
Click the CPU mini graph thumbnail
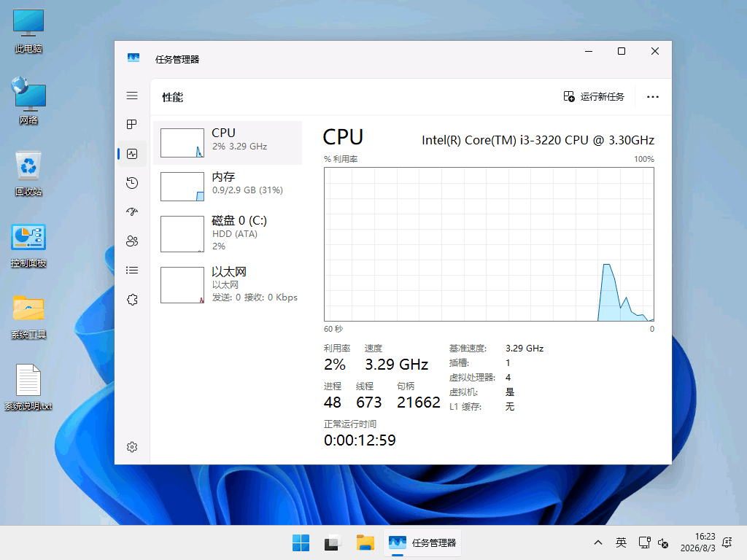(182, 143)
